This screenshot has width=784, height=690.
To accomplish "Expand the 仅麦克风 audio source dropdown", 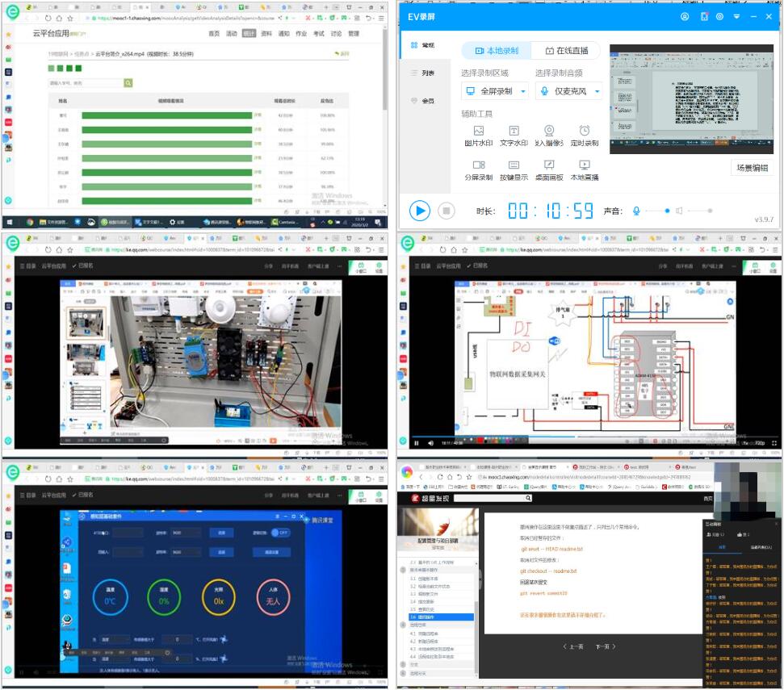I will (x=597, y=91).
